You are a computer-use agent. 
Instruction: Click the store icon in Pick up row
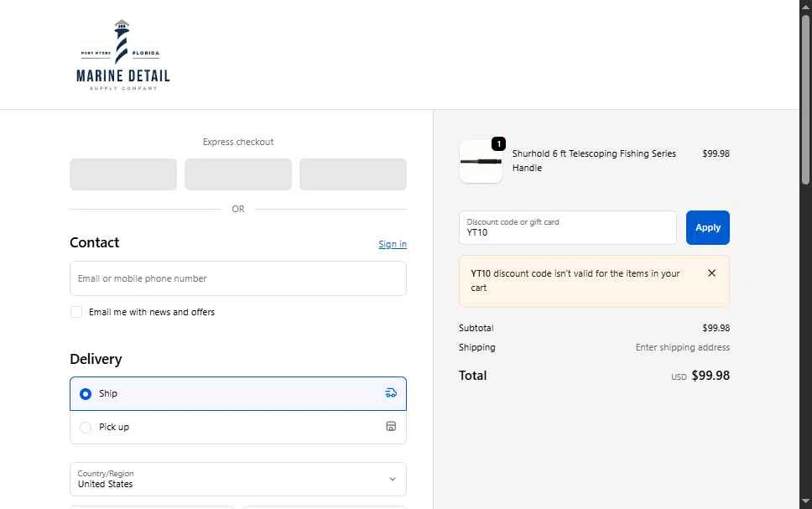[391, 426]
